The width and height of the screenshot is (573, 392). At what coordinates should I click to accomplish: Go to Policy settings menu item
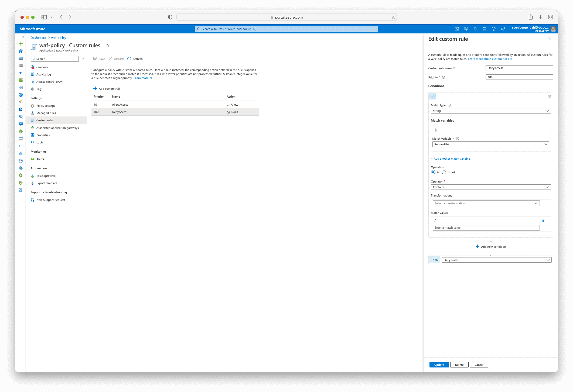pyautogui.click(x=46, y=106)
